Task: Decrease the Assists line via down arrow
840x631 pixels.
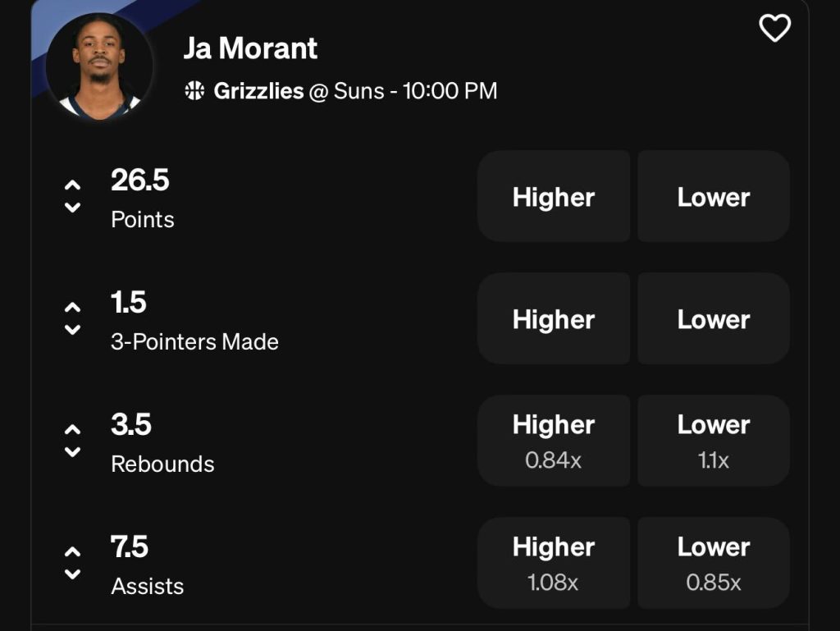Action: (x=72, y=574)
